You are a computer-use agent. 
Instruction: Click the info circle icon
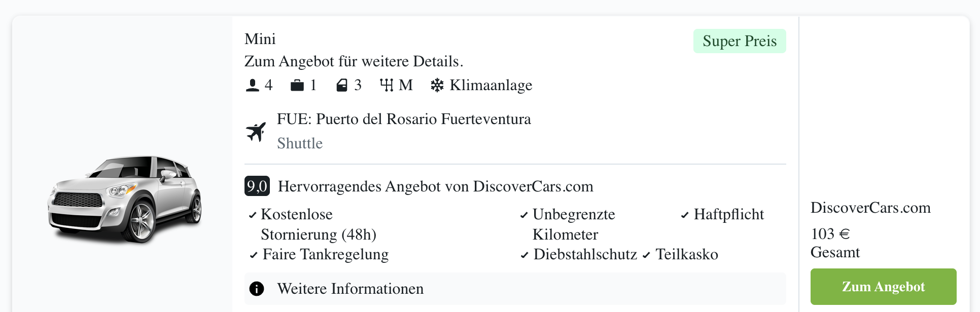pos(257,289)
